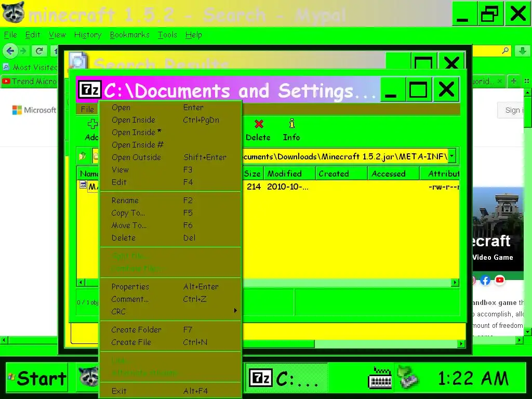Expand the CRC submenu arrow
532x399 pixels.
point(235,311)
